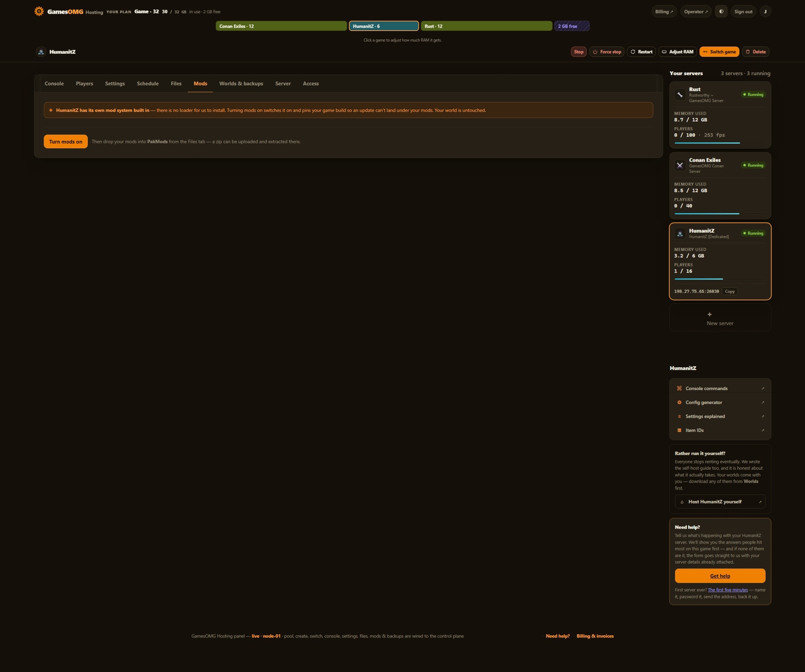Image resolution: width=805 pixels, height=672 pixels.
Task: Click the GamesOMG gear logo icon
Action: [39, 11]
